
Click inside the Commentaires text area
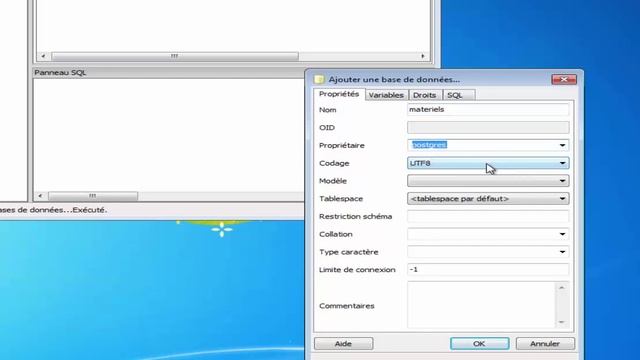pos(481,305)
